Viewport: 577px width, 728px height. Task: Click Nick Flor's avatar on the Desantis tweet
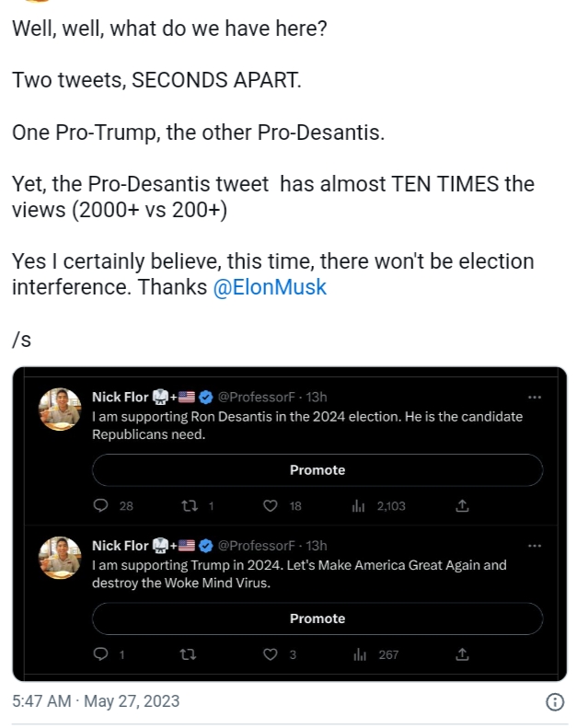point(60,410)
